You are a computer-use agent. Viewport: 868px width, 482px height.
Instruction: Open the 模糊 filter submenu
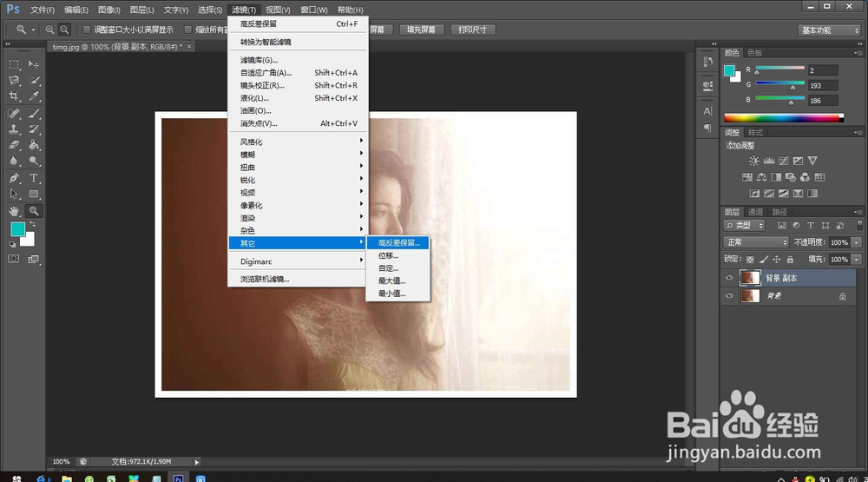(x=298, y=155)
